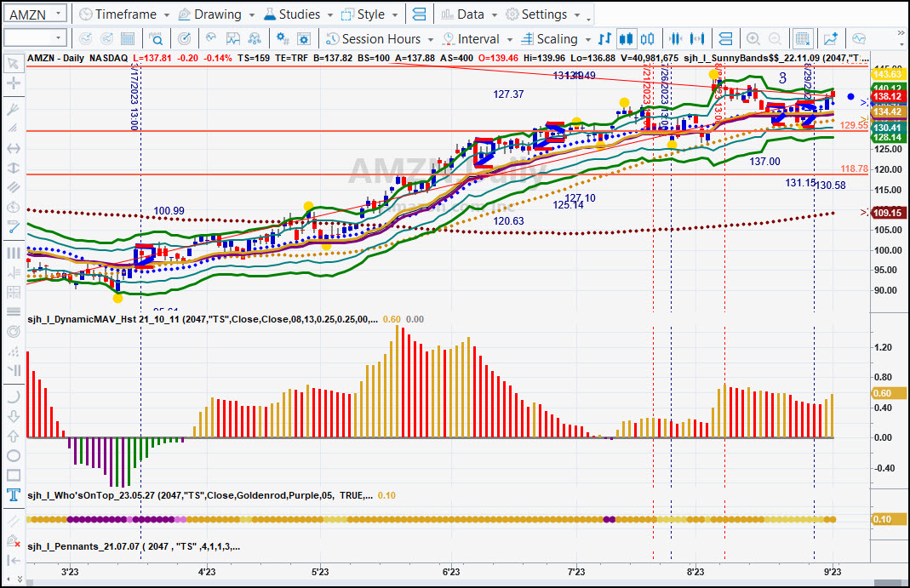Viewport: 910px width, 588px height.
Task: Click the AMZN - Daily NASDAQ status text
Action: coord(77,58)
